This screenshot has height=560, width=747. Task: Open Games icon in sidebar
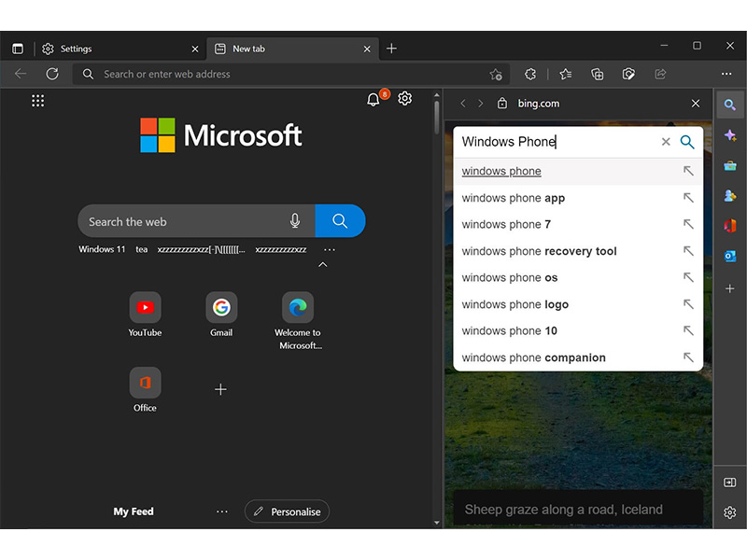[x=730, y=196]
